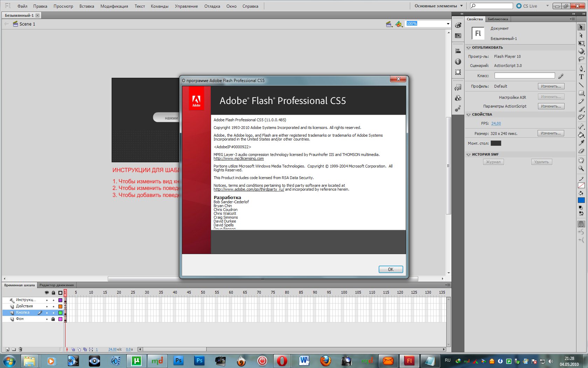Open the Отладка menu
The image size is (588, 368).
pos(212,6)
